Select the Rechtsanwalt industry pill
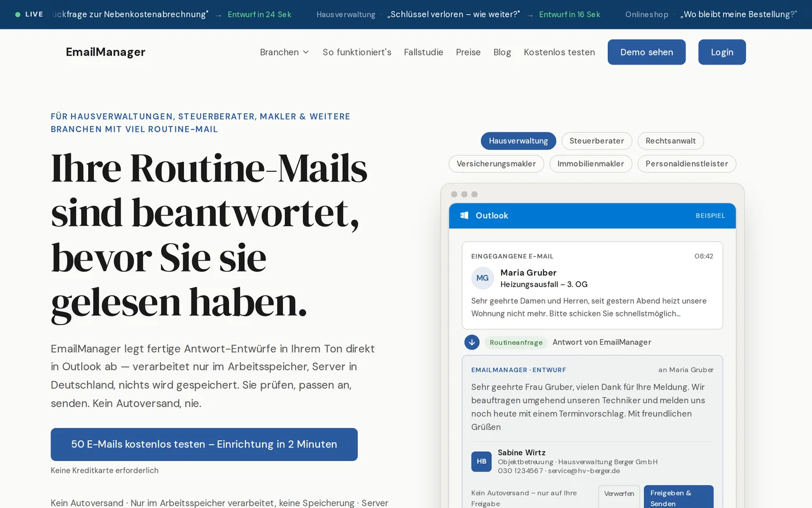812x508 pixels. click(670, 141)
